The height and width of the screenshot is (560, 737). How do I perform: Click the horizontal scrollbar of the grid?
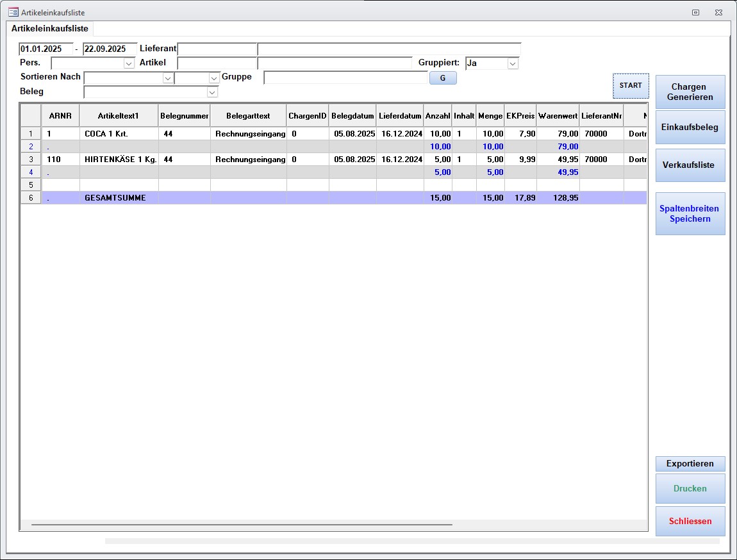[242, 524]
